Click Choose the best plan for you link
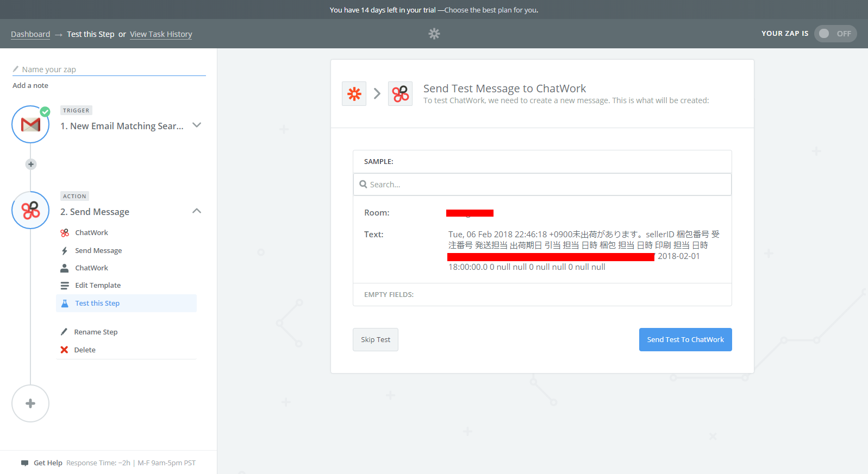The width and height of the screenshot is (868, 474). (491, 10)
